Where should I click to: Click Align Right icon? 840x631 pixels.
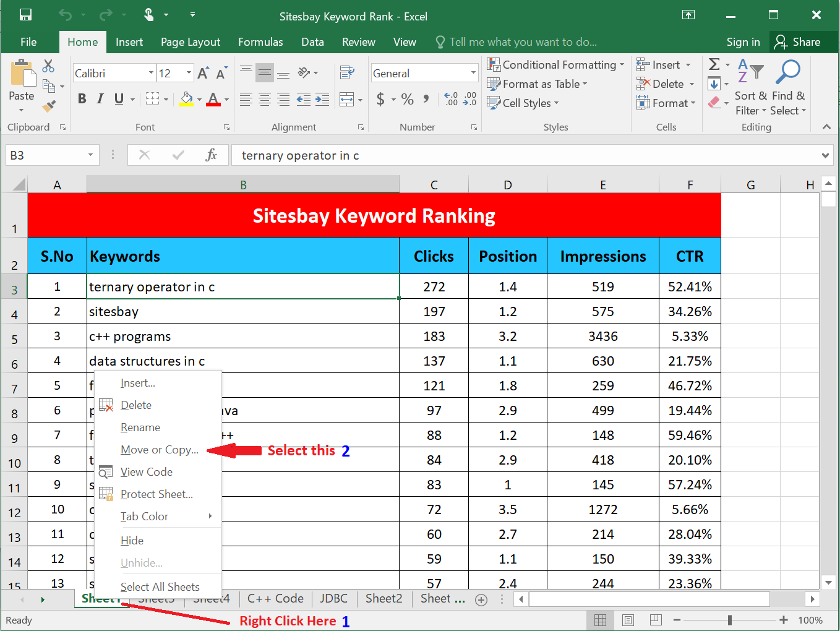coord(283,99)
